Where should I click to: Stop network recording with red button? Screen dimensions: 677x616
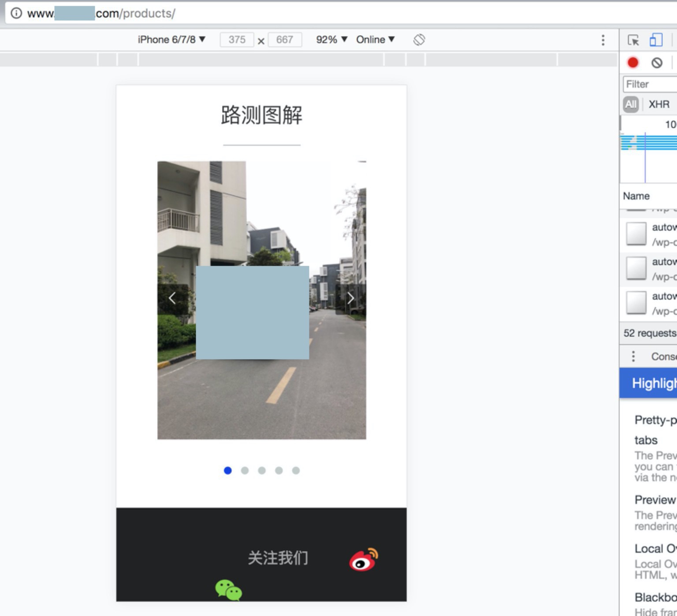[x=633, y=63]
